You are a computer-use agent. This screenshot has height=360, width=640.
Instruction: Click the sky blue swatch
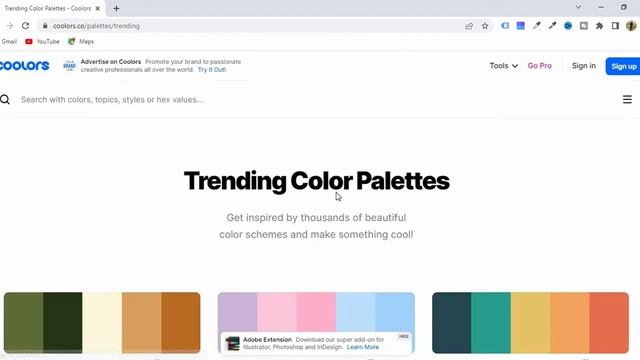[395, 312]
